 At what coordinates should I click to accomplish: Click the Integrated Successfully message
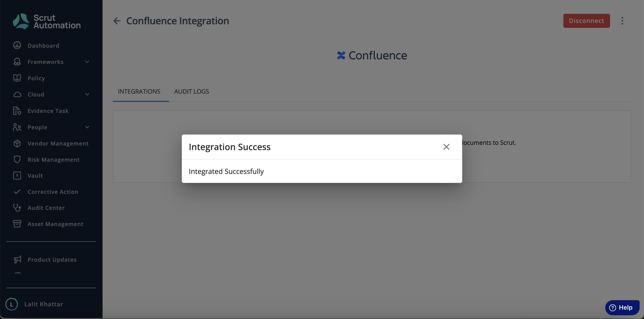[226, 171]
